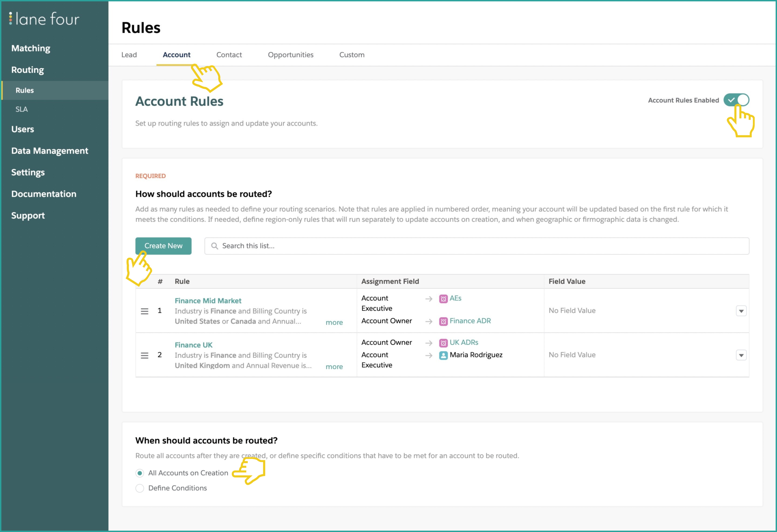Open the Finance Mid Market rule
The image size is (777, 532).
click(x=208, y=301)
